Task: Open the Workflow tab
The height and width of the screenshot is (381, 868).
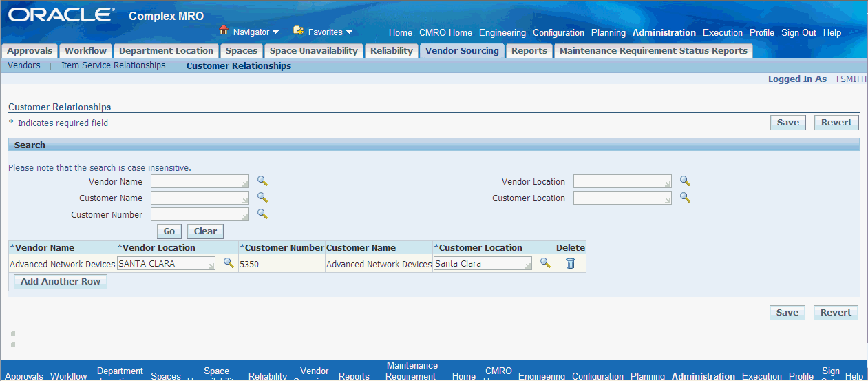Action: [x=86, y=50]
